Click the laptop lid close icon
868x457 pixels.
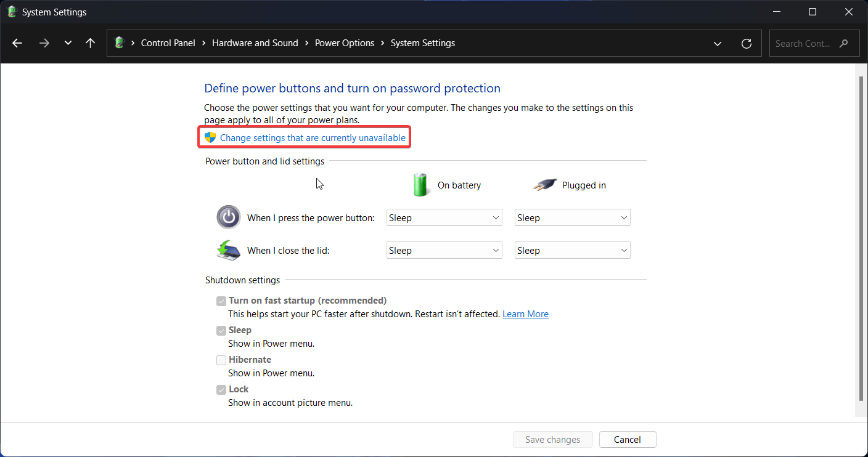coord(229,250)
